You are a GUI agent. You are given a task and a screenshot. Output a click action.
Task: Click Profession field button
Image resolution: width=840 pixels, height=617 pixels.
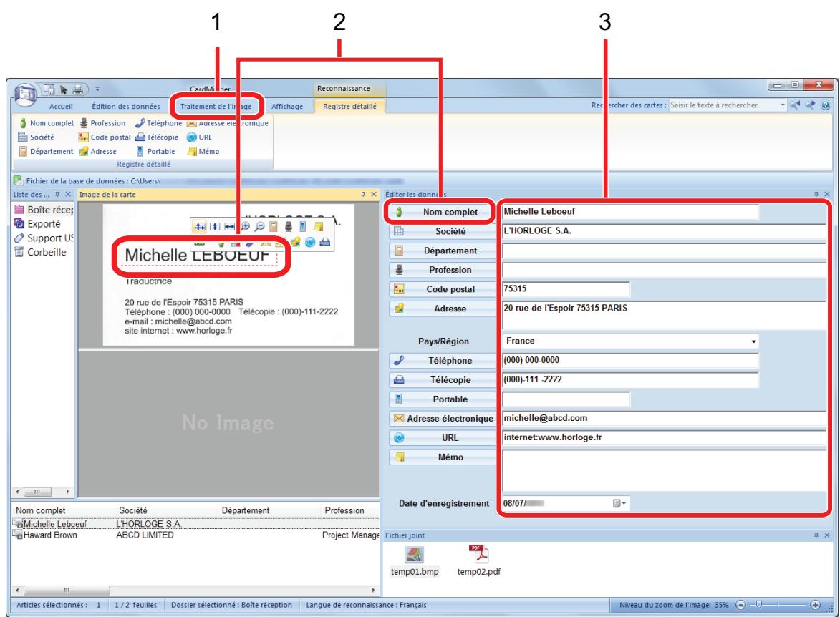442,270
